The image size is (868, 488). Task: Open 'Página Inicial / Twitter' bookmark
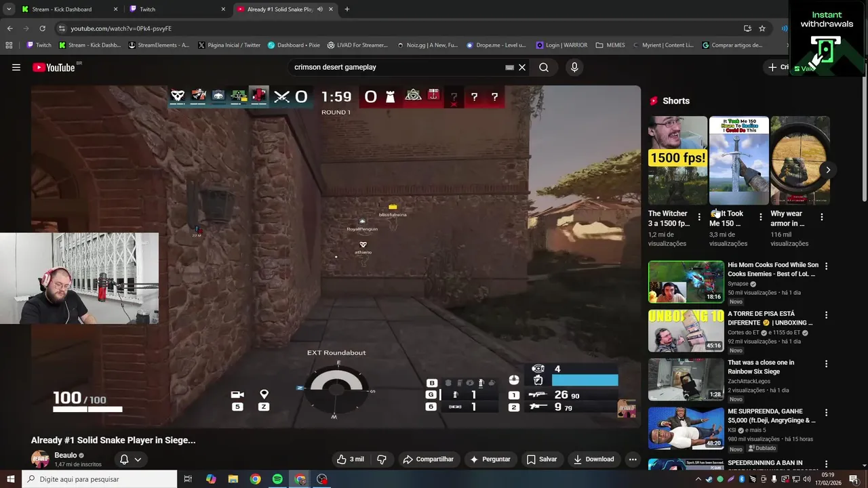tap(229, 45)
